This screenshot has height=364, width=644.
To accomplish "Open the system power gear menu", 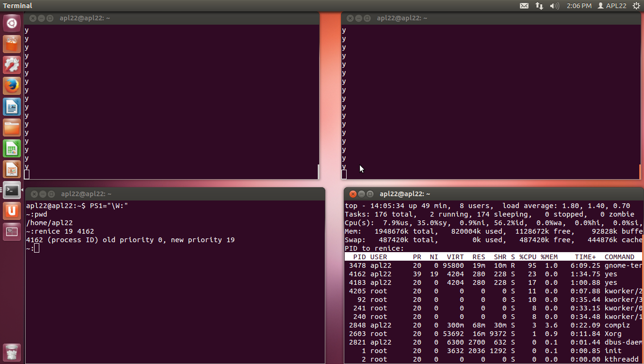I will point(636,6).
